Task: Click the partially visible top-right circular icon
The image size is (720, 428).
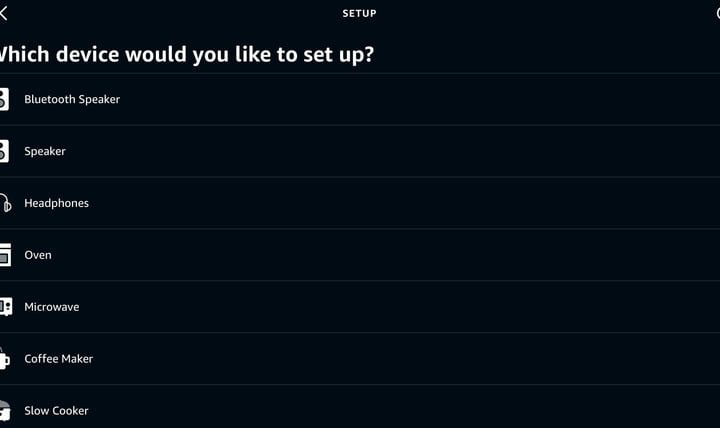Action: tap(716, 13)
